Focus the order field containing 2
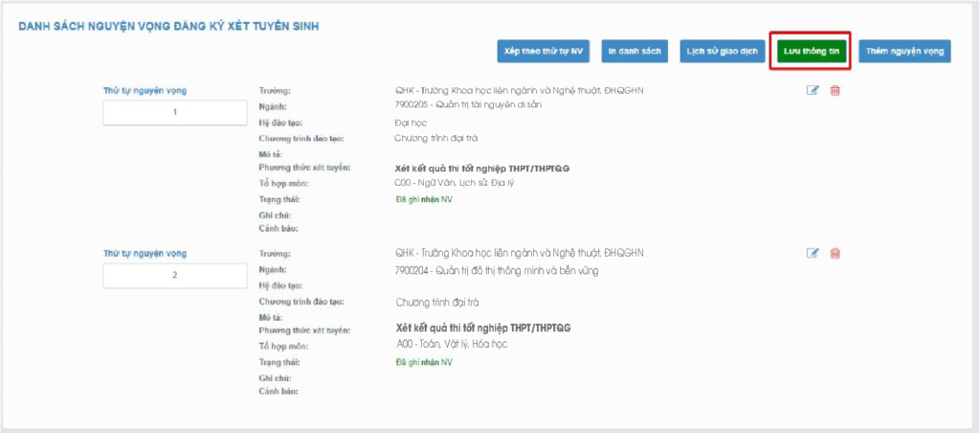Viewport: 980px width, 433px height. tap(175, 275)
